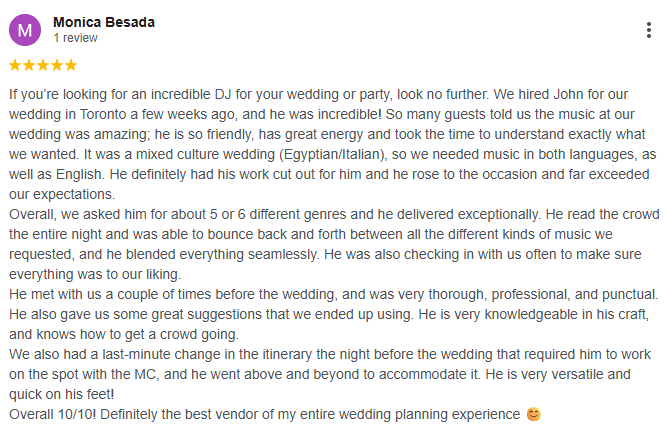The height and width of the screenshot is (433, 667).
Task: Click the third star in the rating
Action: [43, 65]
